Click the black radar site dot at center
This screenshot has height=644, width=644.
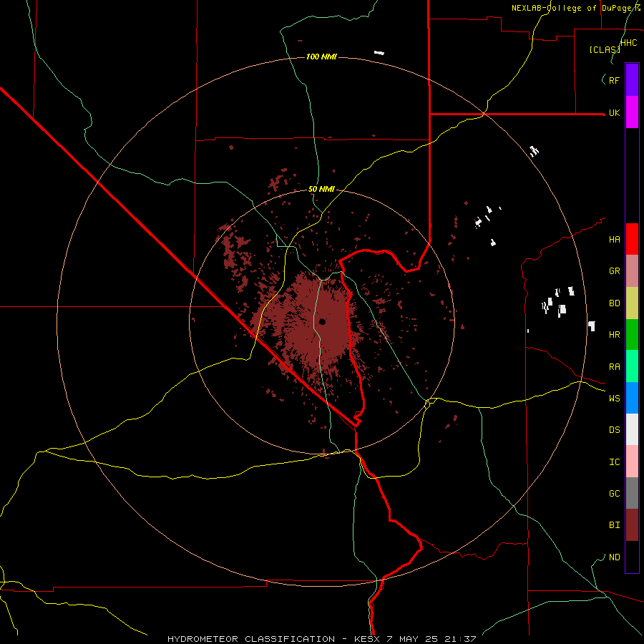tap(322, 322)
